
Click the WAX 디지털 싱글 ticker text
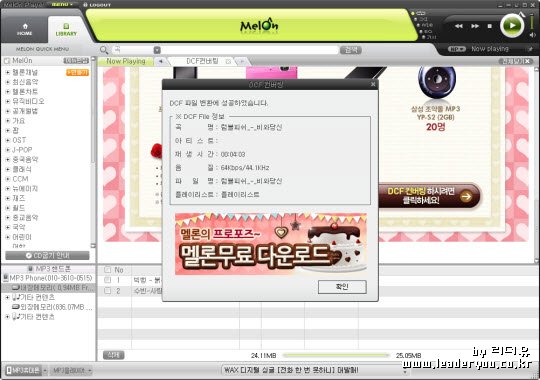coord(291,370)
